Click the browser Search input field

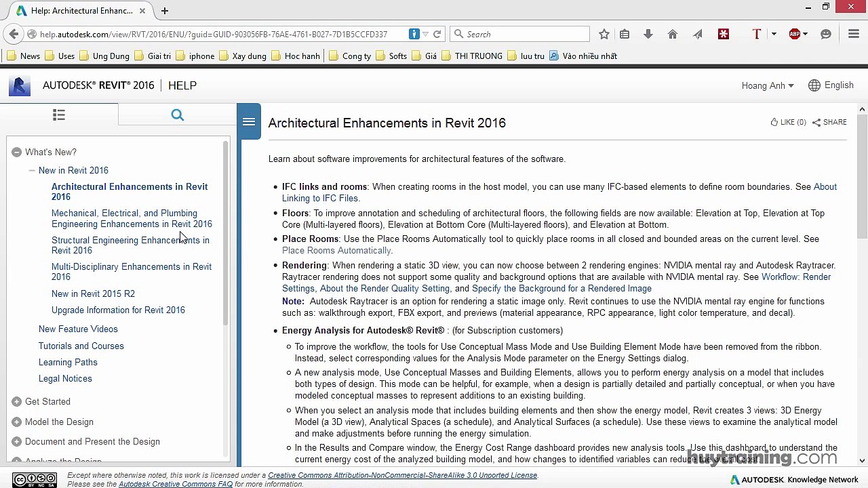(519, 34)
